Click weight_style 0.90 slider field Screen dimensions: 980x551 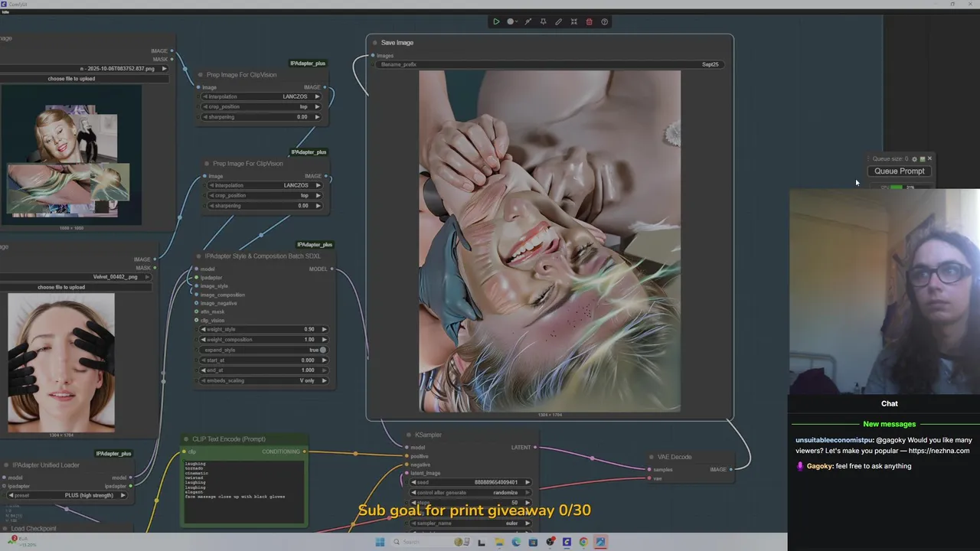(x=264, y=329)
